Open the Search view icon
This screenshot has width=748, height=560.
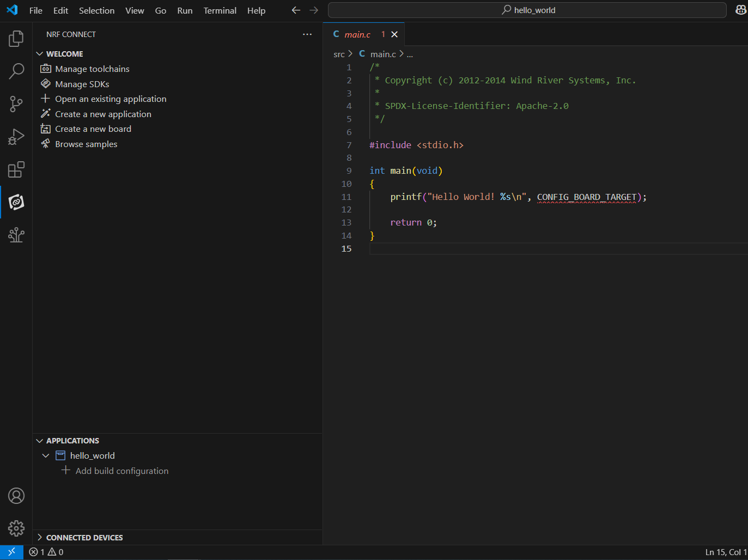pos(16,71)
